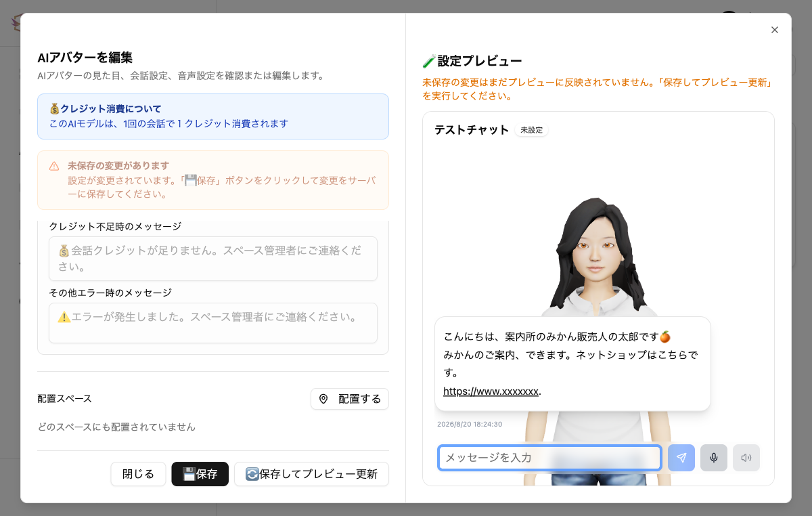Image resolution: width=812 pixels, height=516 pixels.
Task: Click the 配置スペース label
Action: (x=64, y=399)
